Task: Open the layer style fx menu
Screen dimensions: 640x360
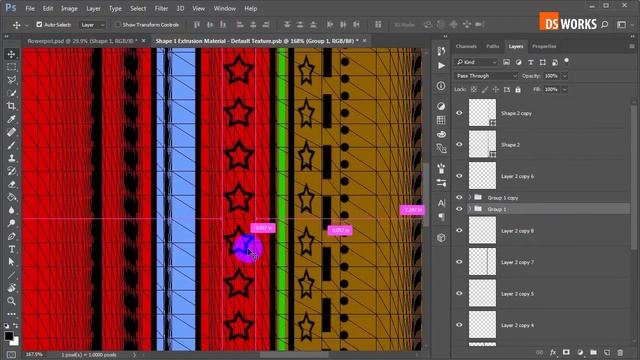Action: coord(553,352)
